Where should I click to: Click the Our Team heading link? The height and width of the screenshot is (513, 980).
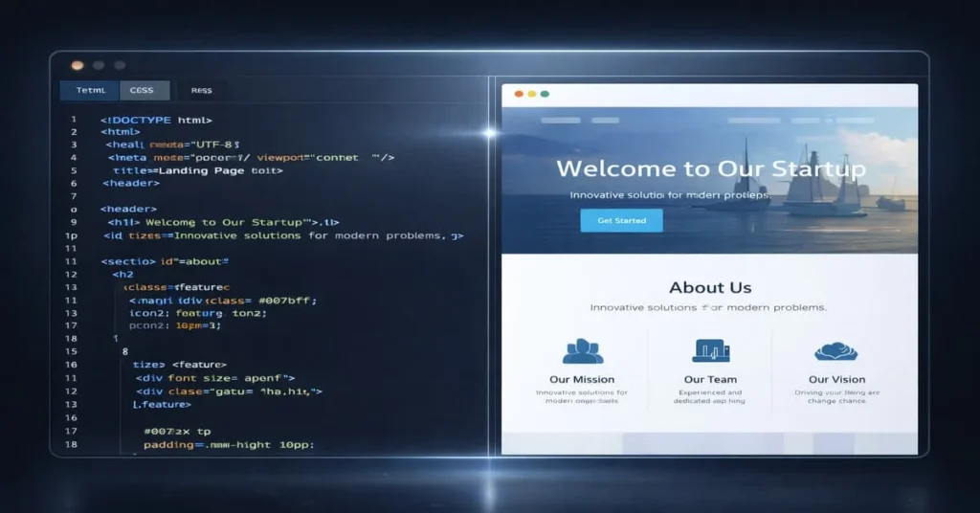(x=710, y=380)
